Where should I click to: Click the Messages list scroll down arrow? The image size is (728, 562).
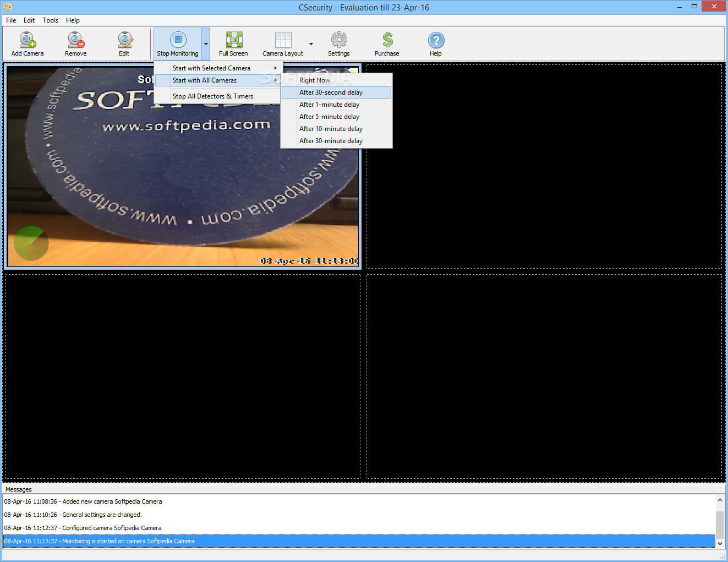click(720, 543)
